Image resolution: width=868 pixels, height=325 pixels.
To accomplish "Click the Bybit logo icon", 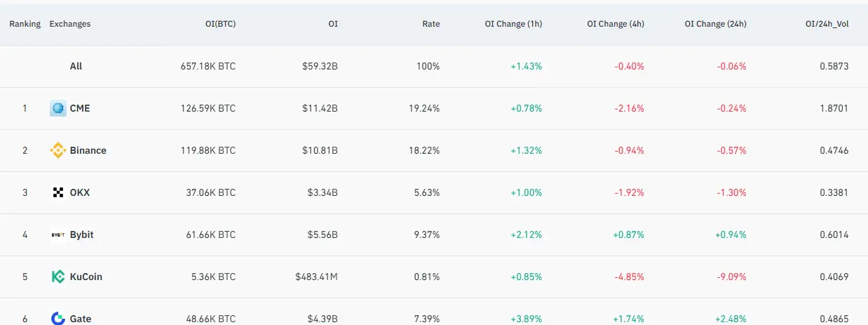I will [x=58, y=234].
